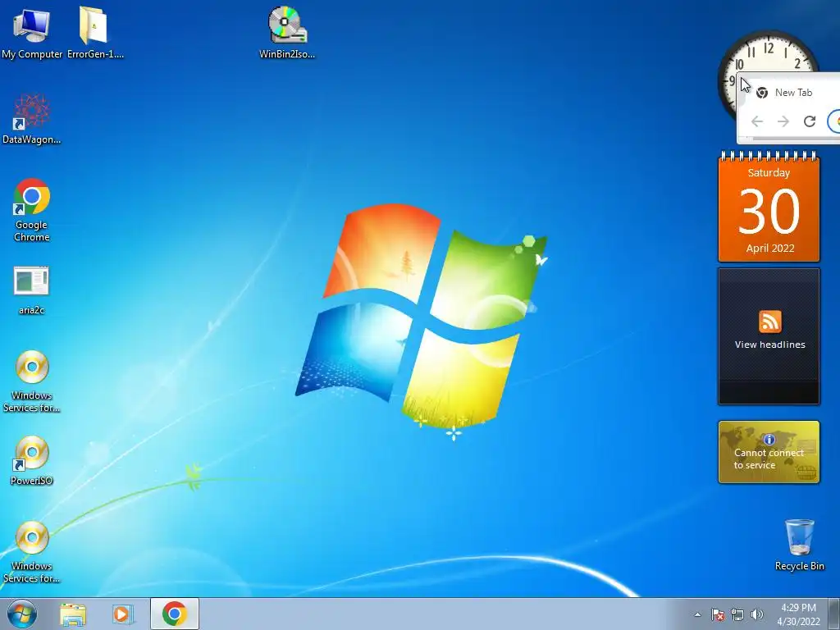840x630 pixels.
Task: Show hidden system tray icons
Action: (x=697, y=614)
